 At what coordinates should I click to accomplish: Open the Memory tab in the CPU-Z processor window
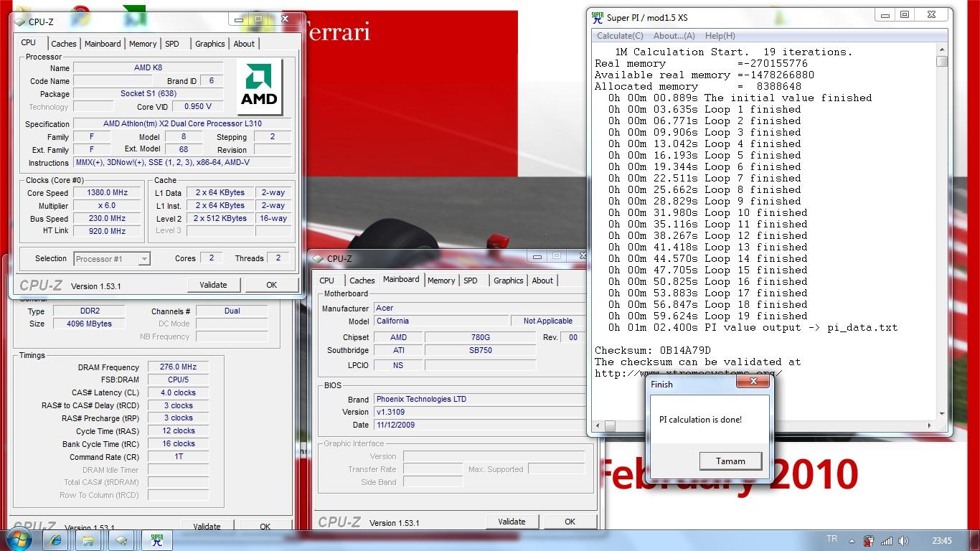[143, 44]
